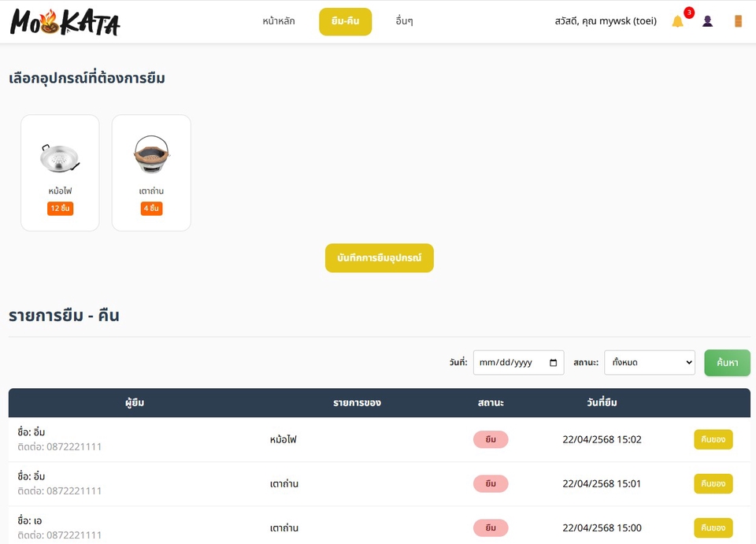Open notifications via the bell icon
Image resolution: width=756 pixels, height=544 pixels.
tap(678, 21)
